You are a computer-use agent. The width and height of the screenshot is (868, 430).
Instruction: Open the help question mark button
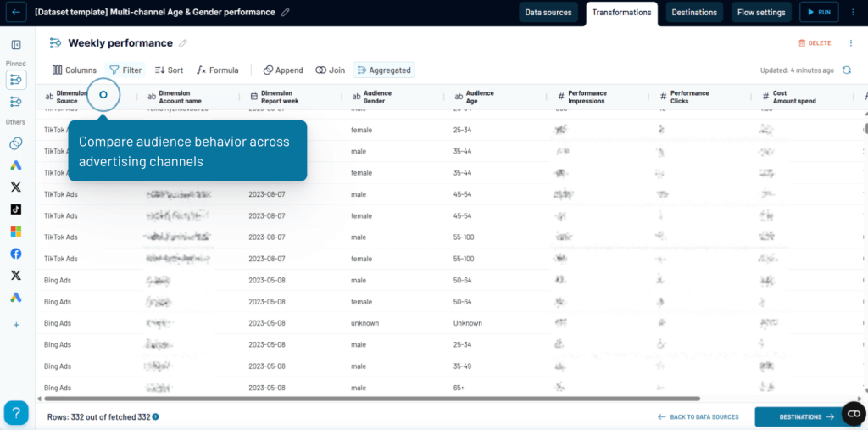click(x=16, y=413)
